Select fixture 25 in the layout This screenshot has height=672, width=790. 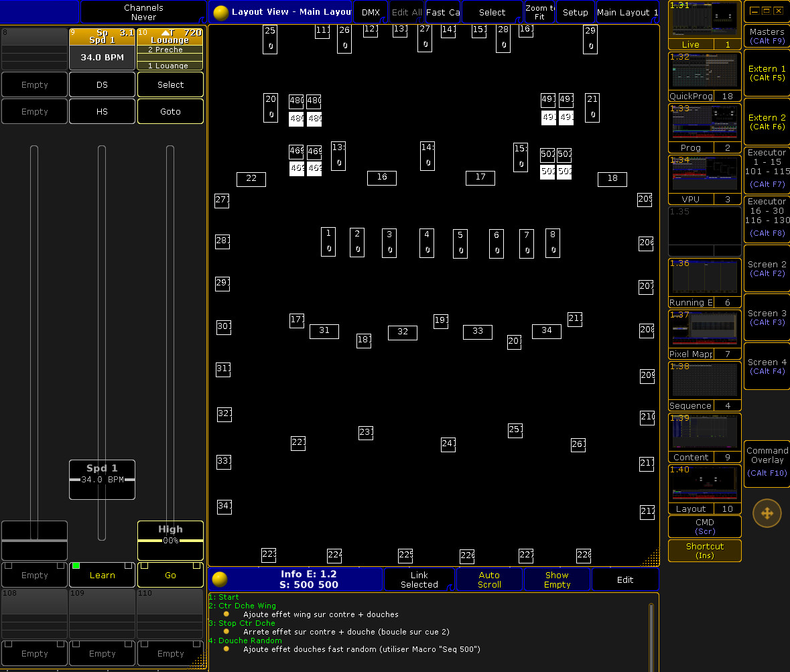(270, 39)
